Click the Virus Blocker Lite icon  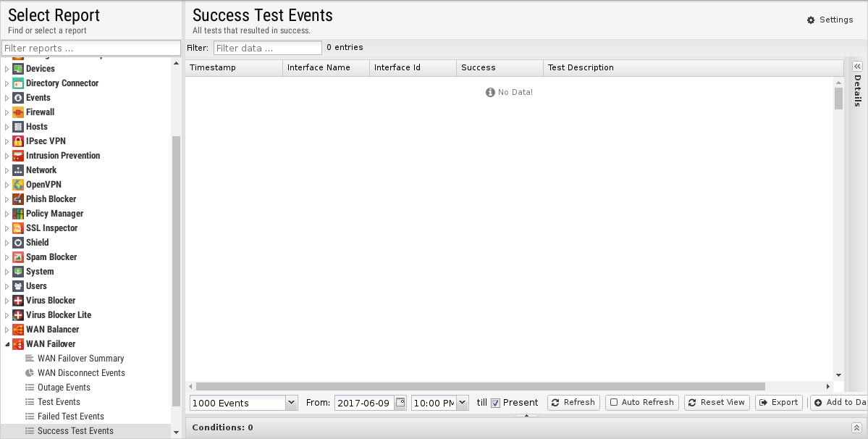17,315
